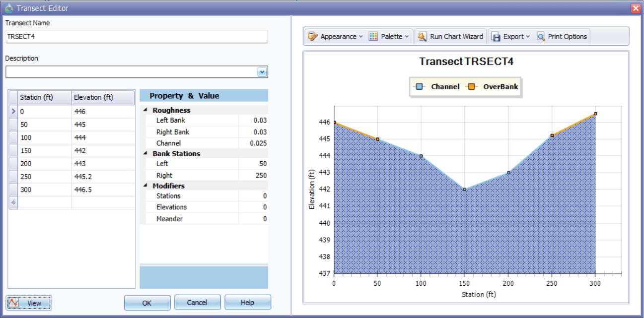This screenshot has width=644, height=318.
Task: Collapse the Bank Stations section
Action: point(145,154)
